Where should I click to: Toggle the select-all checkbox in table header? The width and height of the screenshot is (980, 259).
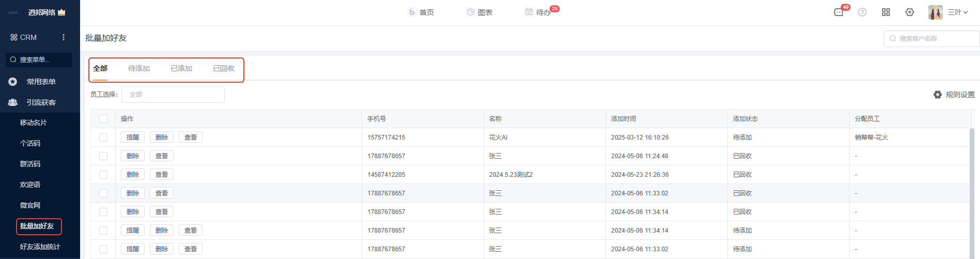(103, 119)
